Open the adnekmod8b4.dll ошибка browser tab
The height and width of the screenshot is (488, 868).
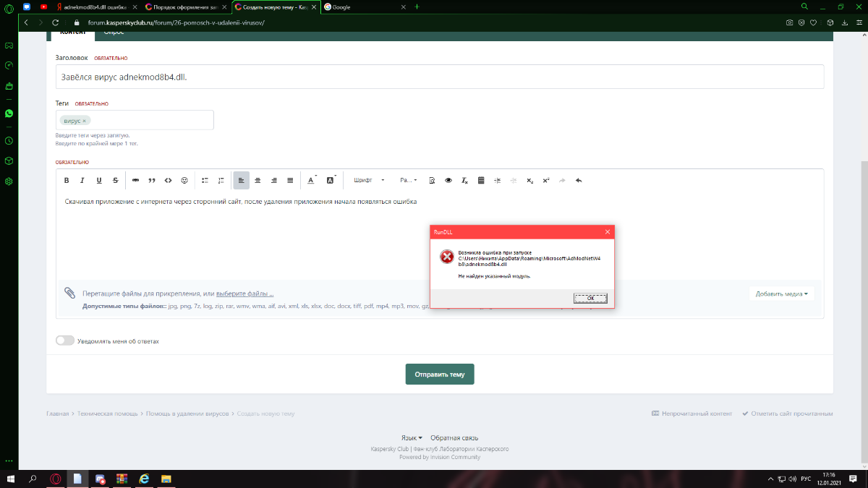tap(96, 6)
